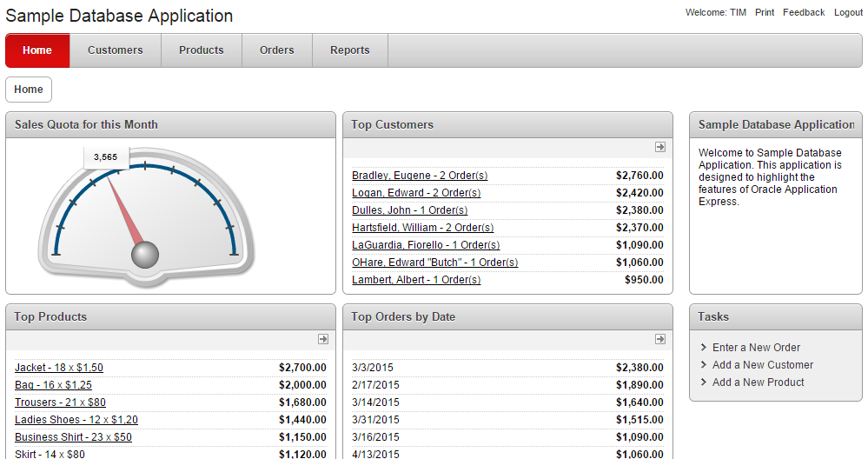Open the Customers tab
The height and width of the screenshot is (459, 868).
[x=115, y=50]
